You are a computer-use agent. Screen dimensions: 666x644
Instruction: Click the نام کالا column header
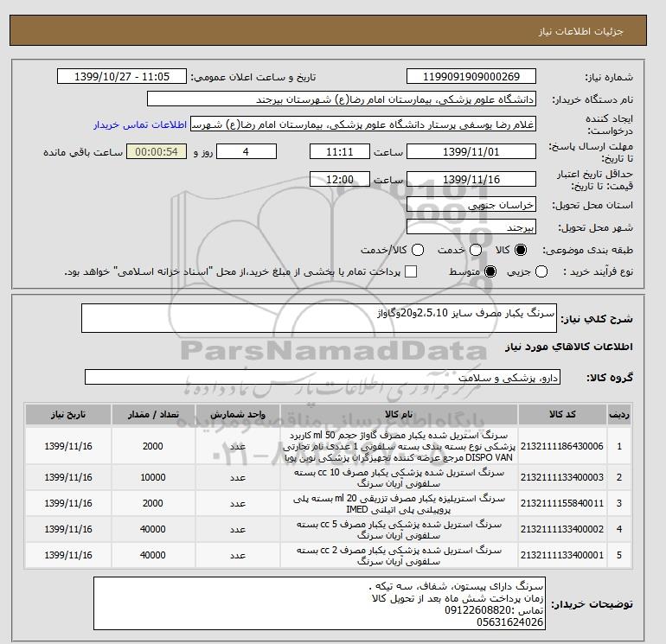pos(399,414)
